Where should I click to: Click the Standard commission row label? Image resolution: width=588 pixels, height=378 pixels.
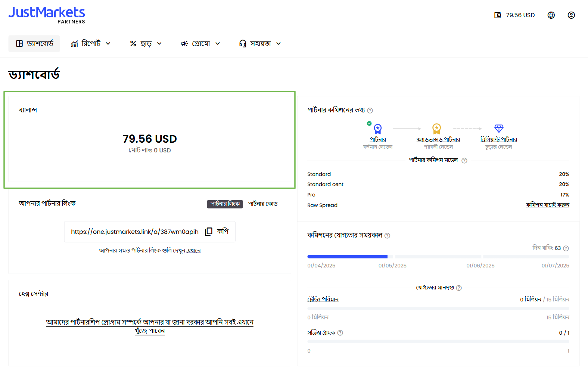(x=319, y=174)
